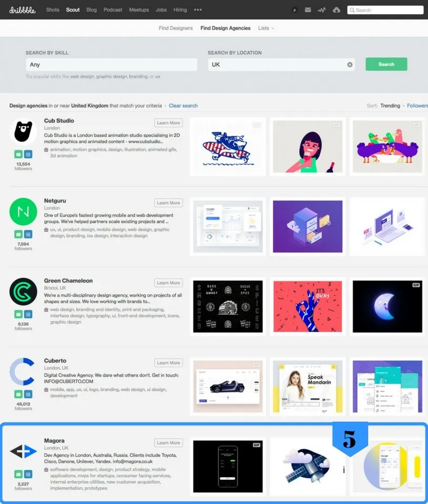Add Cuberto to list via blue icon
The image size is (428, 504).
28,394
